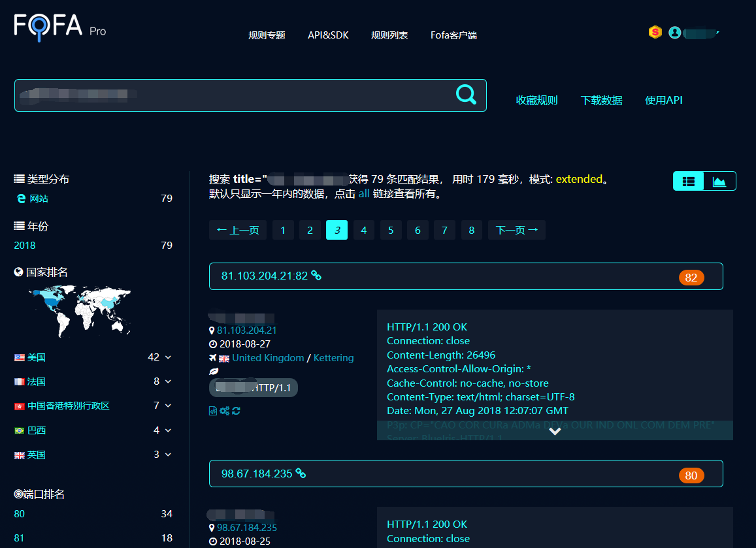The image size is (756, 548).
Task: Click the orange 82 port badge
Action: tap(691, 278)
